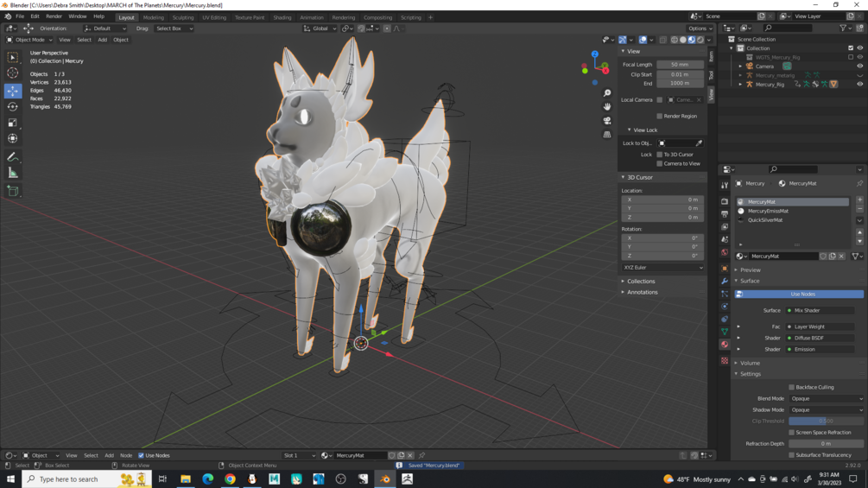Switch to wireframe viewport shading
Viewport: 868px width, 488px height.
(x=675, y=40)
